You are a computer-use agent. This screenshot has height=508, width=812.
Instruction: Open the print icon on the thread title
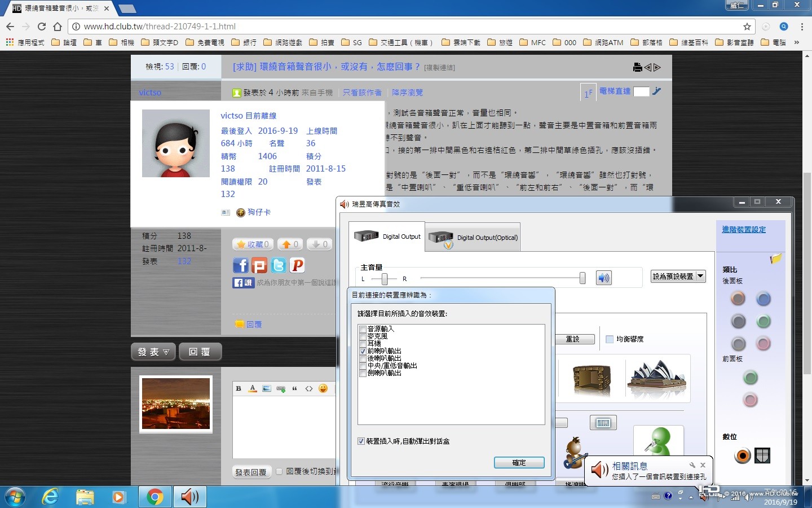(637, 67)
